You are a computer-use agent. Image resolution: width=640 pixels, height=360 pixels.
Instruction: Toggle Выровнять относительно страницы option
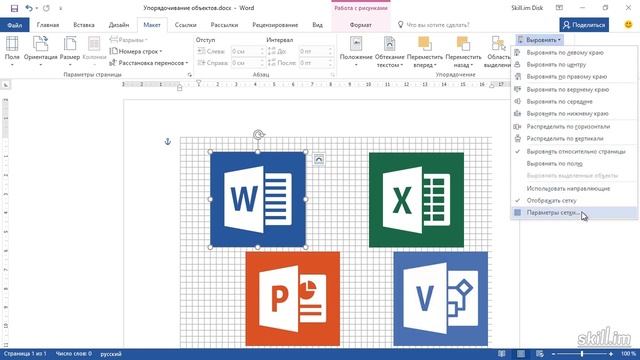574,151
